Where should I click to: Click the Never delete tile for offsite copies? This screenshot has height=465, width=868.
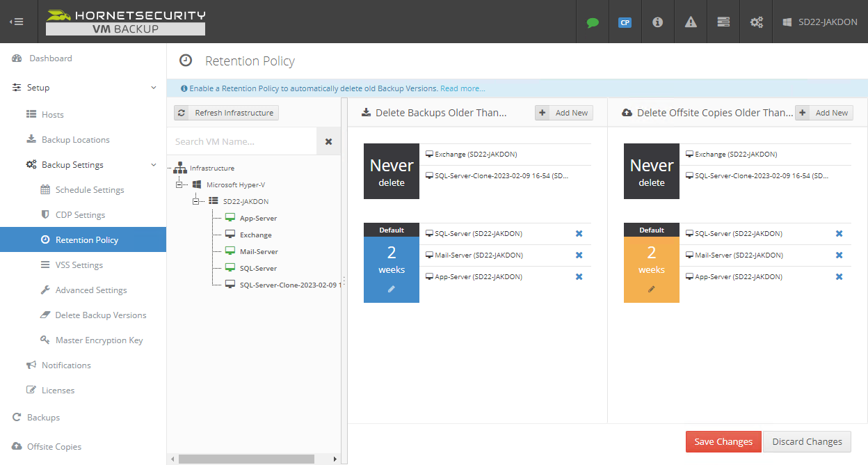652,171
